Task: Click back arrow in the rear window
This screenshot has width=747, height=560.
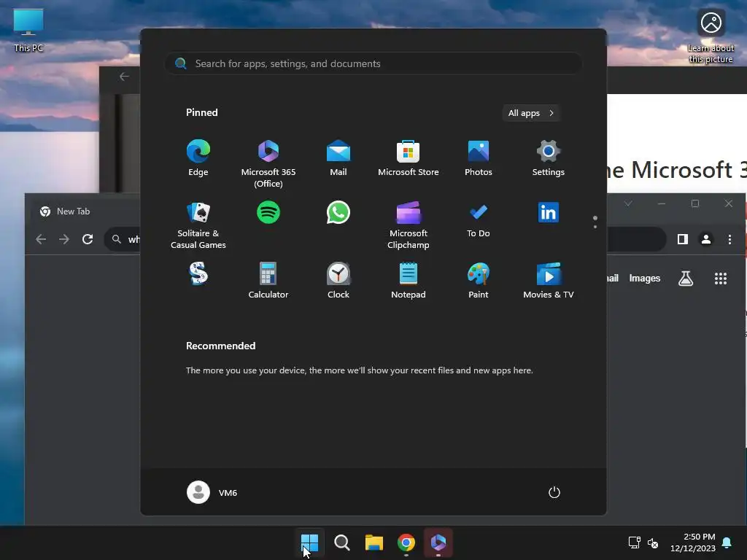Action: pos(124,77)
